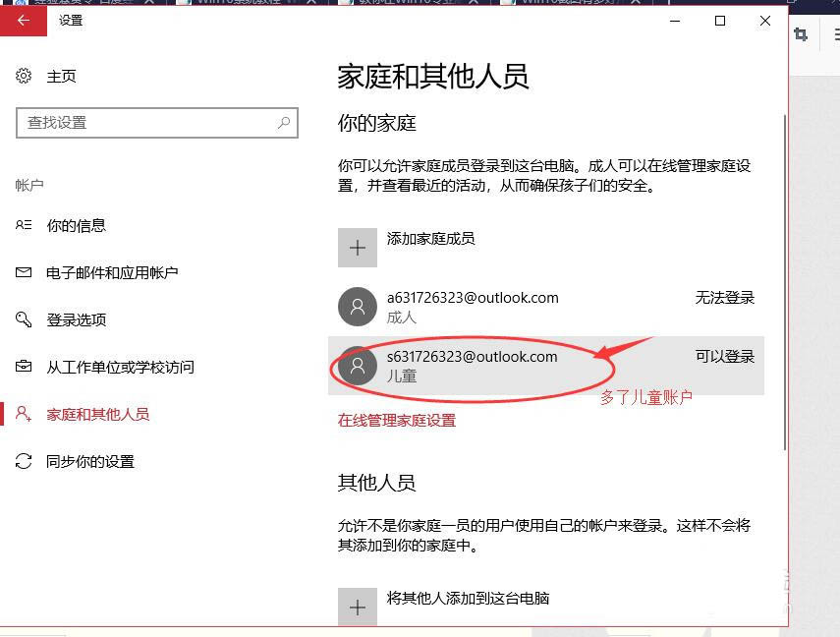Image resolution: width=840 pixels, height=637 pixels.
Task: Open the 主页 home gear icon
Action: 25,76
